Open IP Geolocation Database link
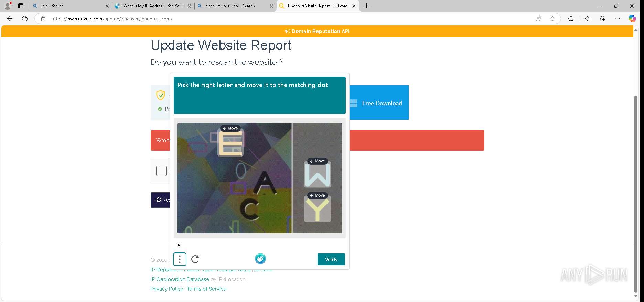Image resolution: width=644 pixels, height=302 pixels. pyautogui.click(x=180, y=279)
